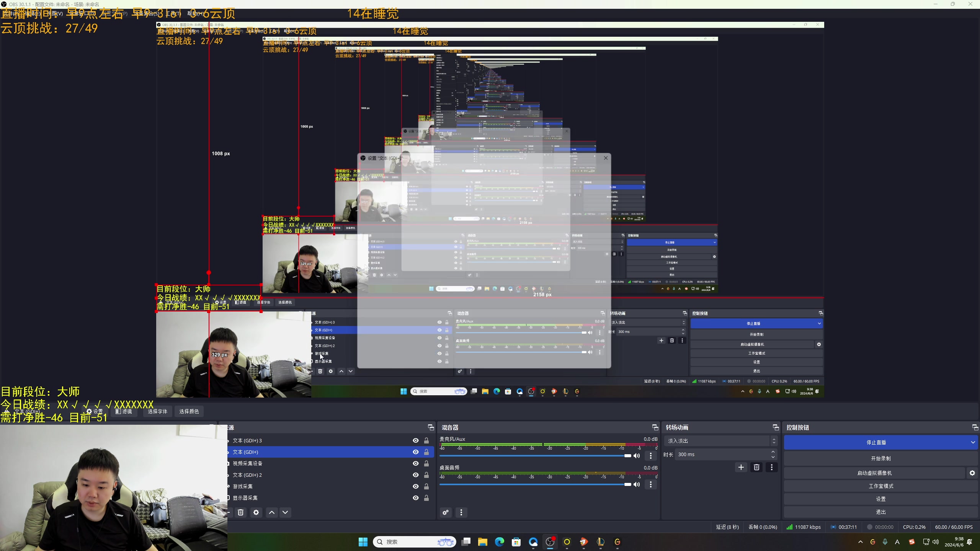The image size is (980, 551).
Task: Decrease transition duration with down arrow
Action: [x=773, y=457]
